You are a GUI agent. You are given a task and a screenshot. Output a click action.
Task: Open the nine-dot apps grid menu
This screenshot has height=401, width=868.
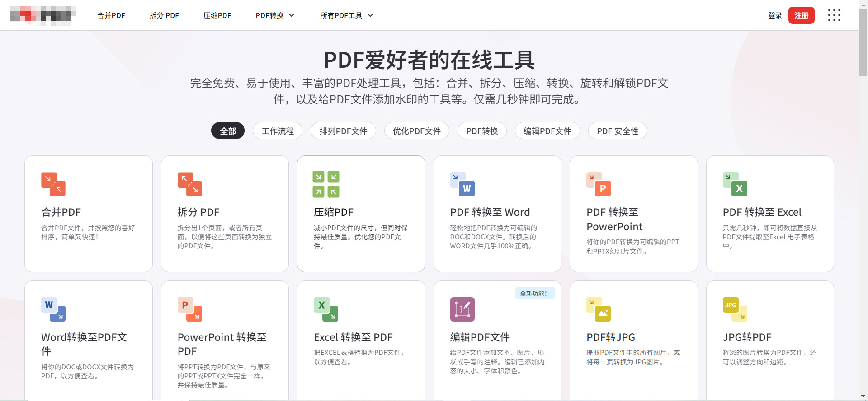click(834, 15)
